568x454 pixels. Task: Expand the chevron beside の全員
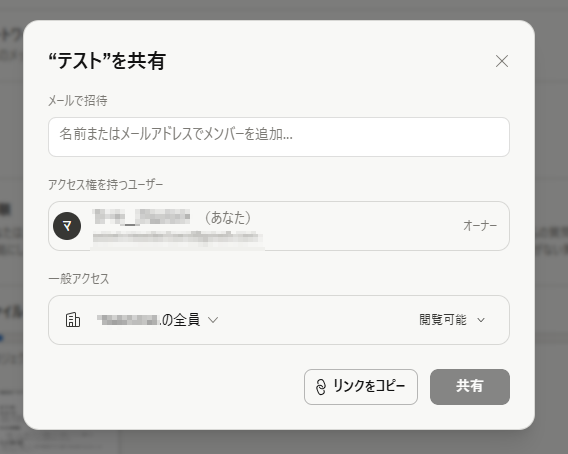tap(213, 320)
